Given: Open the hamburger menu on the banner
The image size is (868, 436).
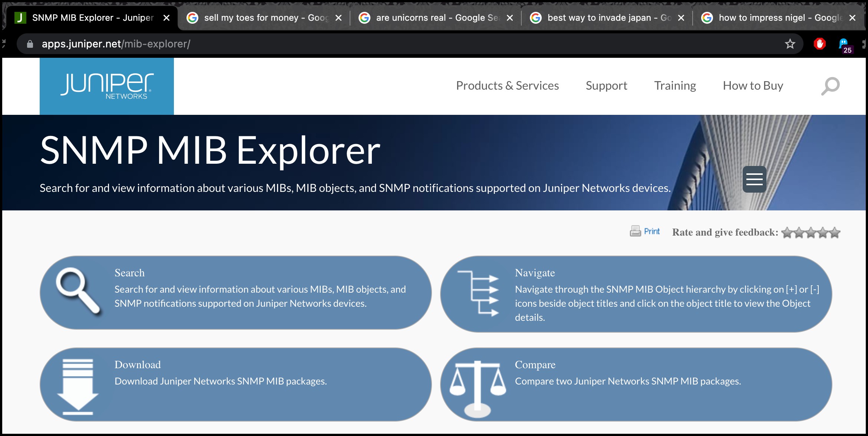Looking at the screenshot, I should click(x=755, y=179).
